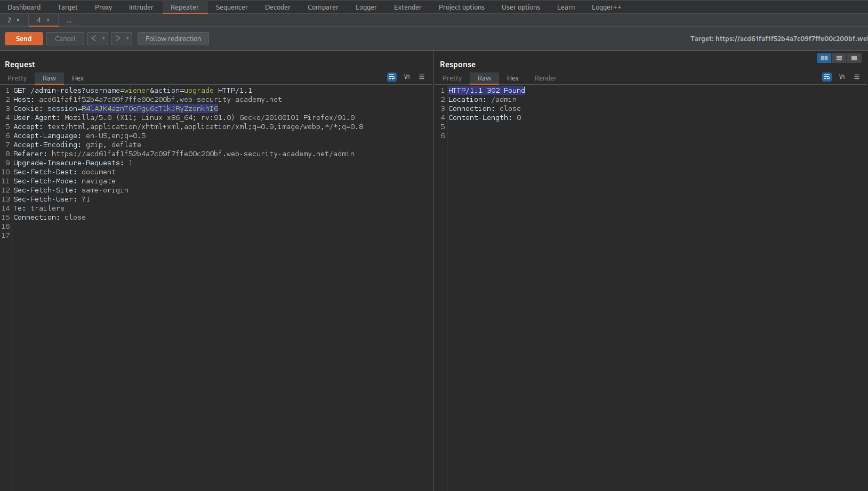The image size is (868, 491).
Task: Click the Sec-Fetch-Mode header line
Action: click(x=65, y=181)
